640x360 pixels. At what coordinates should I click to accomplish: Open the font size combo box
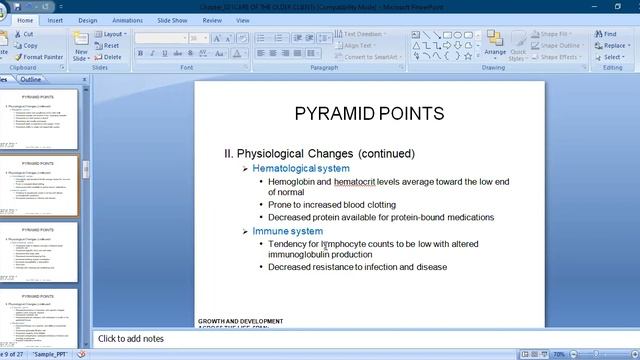pos(199,38)
